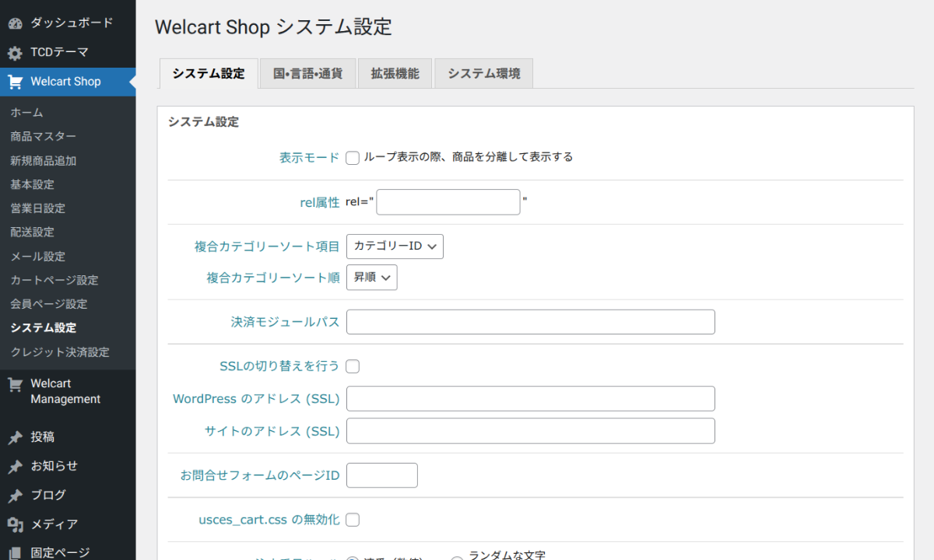This screenshot has width=934, height=560.
Task: Click the Welcart Management cart icon
Action: 15,384
